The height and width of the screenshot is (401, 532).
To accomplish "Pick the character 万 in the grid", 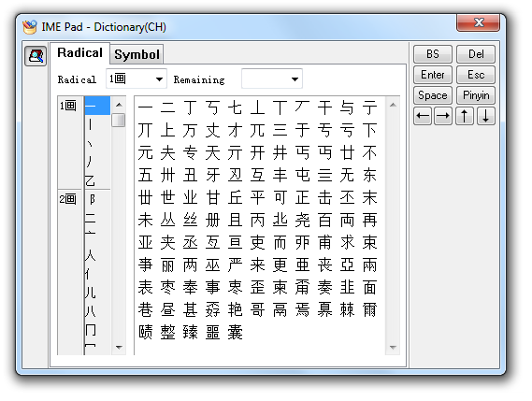I will (x=191, y=131).
